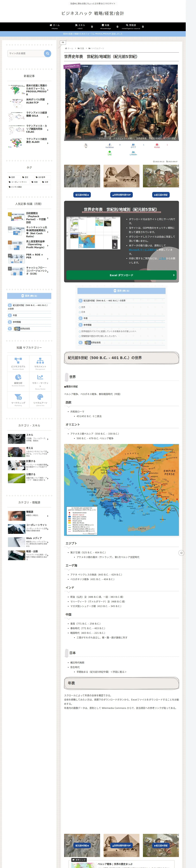Open the ペルシア戦争 reference link card

coord(121,864)
